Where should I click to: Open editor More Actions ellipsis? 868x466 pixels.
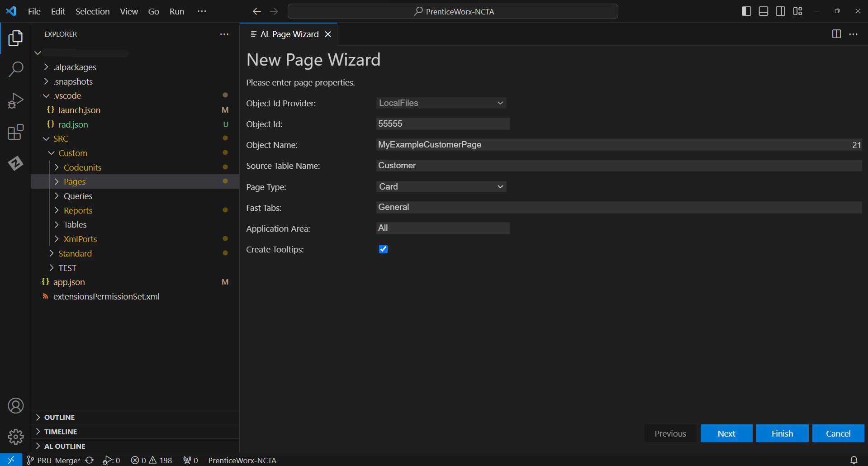coord(854,34)
